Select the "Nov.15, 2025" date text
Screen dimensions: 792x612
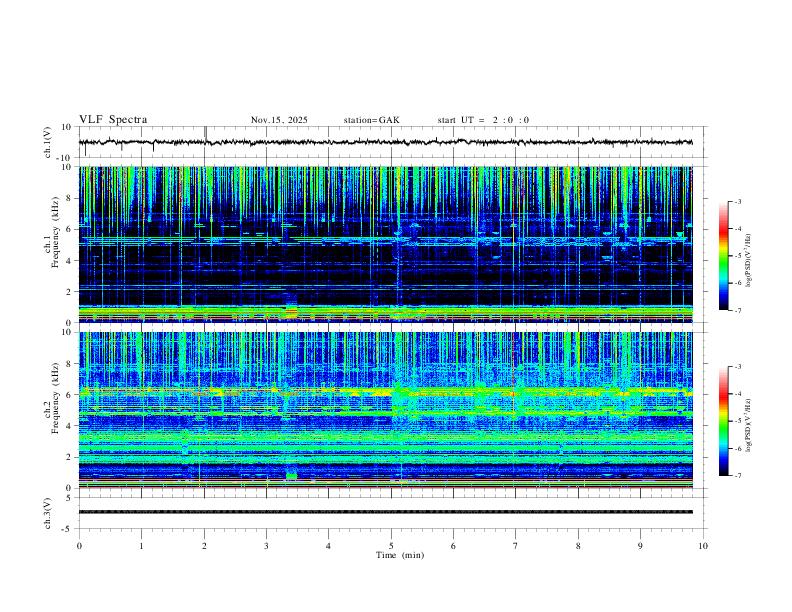click(x=279, y=120)
